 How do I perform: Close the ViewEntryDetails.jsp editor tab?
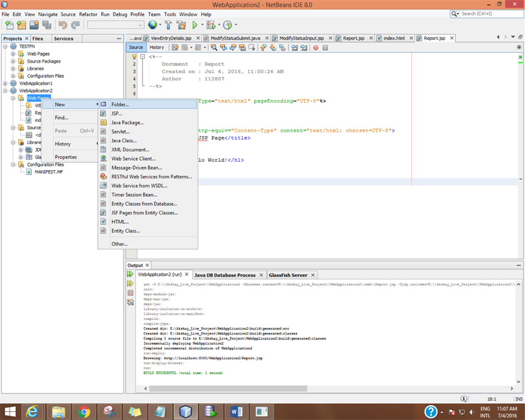pyautogui.click(x=197, y=38)
